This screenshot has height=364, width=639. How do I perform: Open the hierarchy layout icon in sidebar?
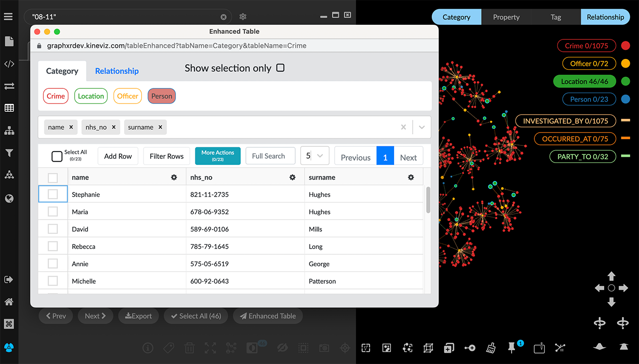tap(9, 131)
